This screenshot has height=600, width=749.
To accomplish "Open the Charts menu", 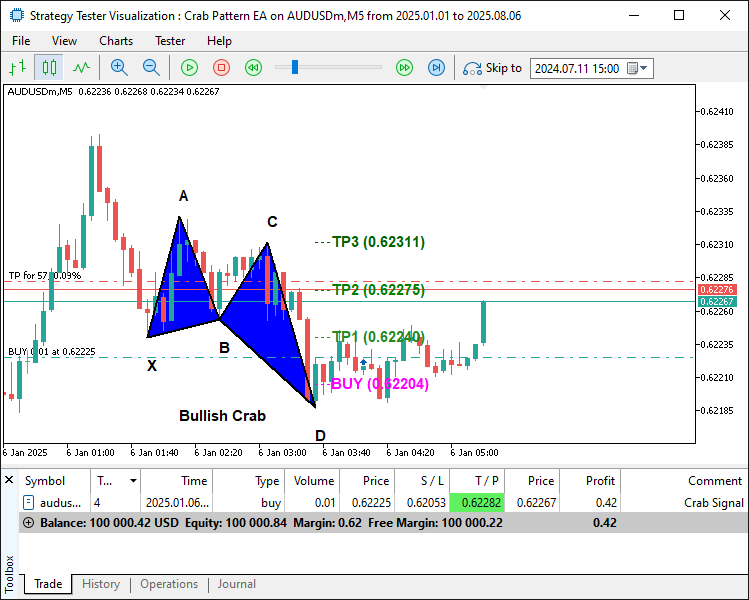I will (116, 41).
